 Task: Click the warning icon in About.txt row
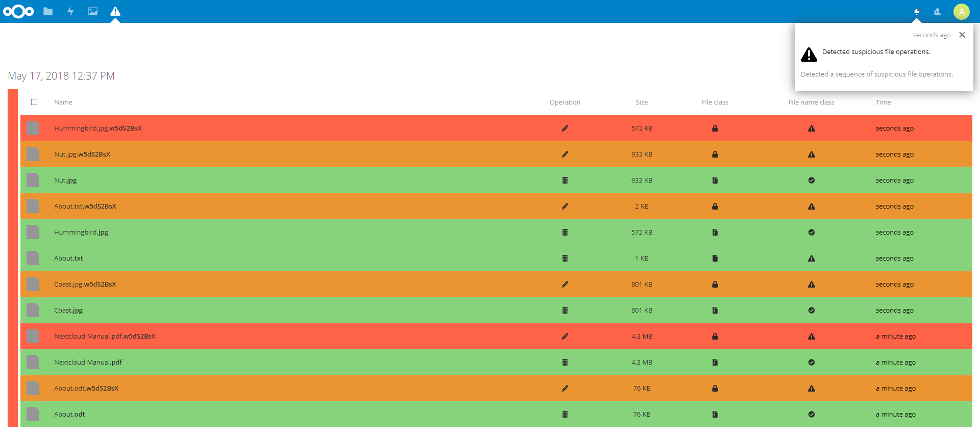coord(812,259)
